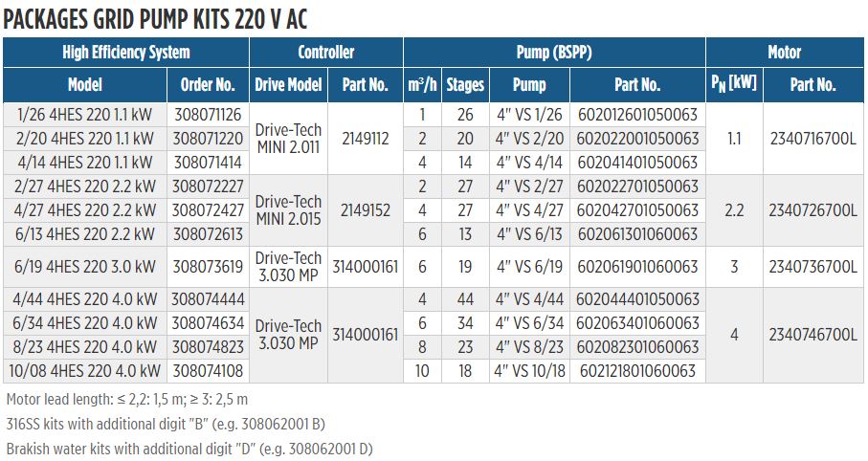Click order number 308071220
Screen dimensions: 868x461
point(208,139)
